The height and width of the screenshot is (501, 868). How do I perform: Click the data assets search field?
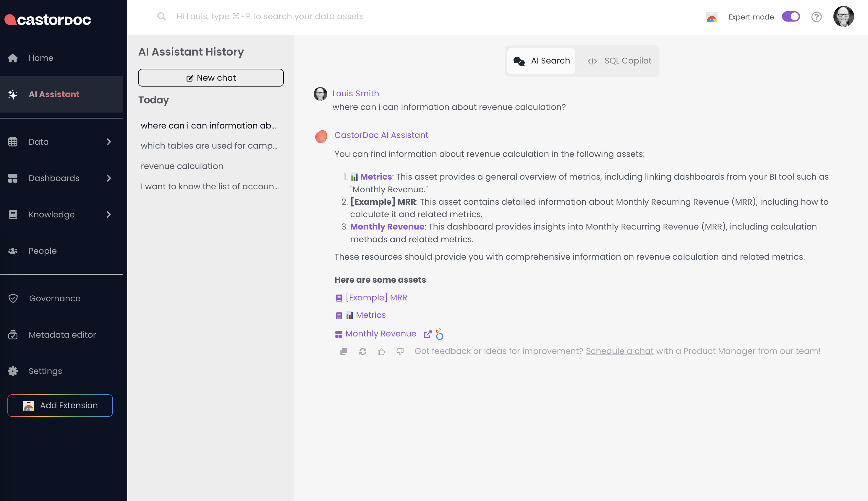[x=270, y=17]
